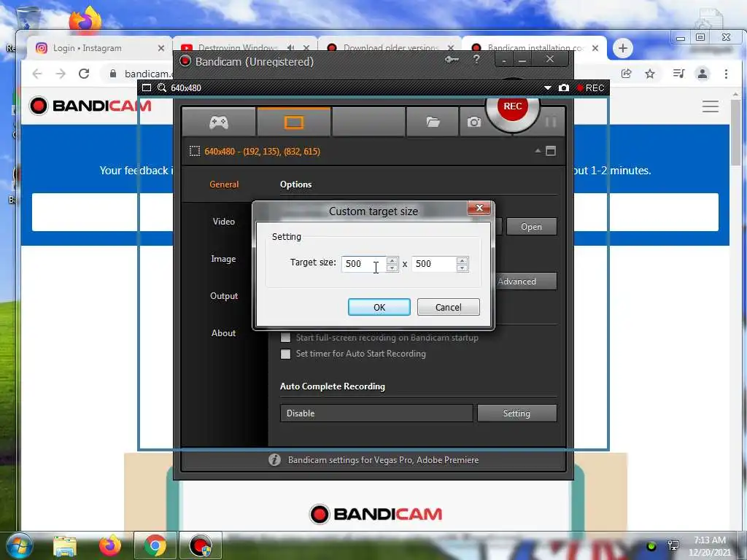This screenshot has height=560, width=747.
Task: Click the target height input field
Action: (x=434, y=264)
